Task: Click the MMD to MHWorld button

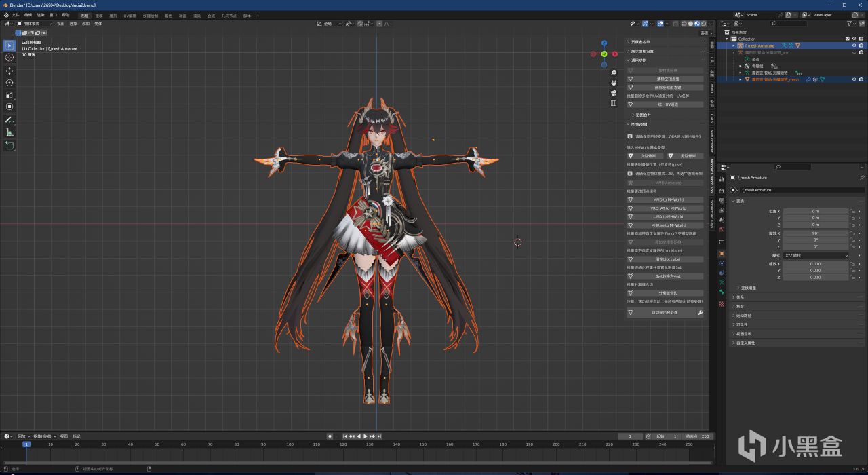Action: (668, 199)
